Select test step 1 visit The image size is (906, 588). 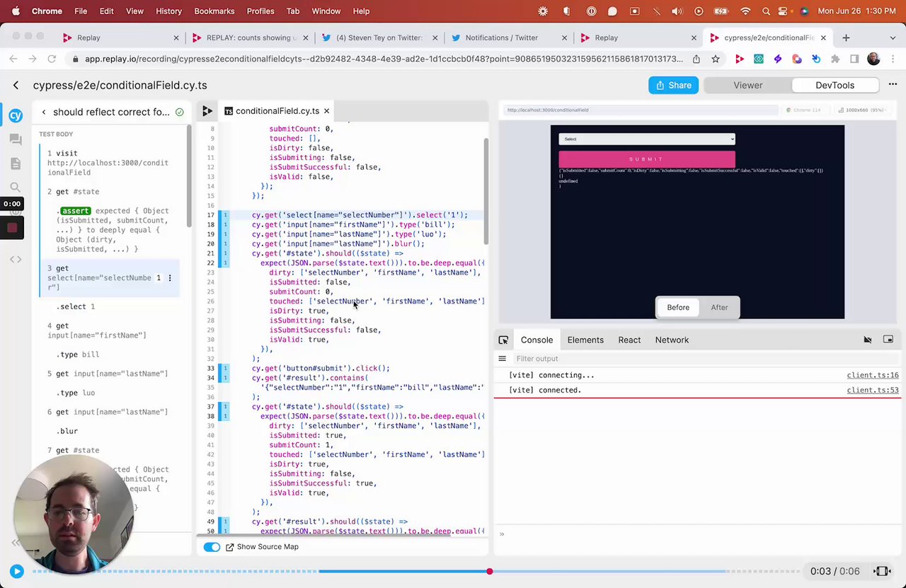(111, 163)
